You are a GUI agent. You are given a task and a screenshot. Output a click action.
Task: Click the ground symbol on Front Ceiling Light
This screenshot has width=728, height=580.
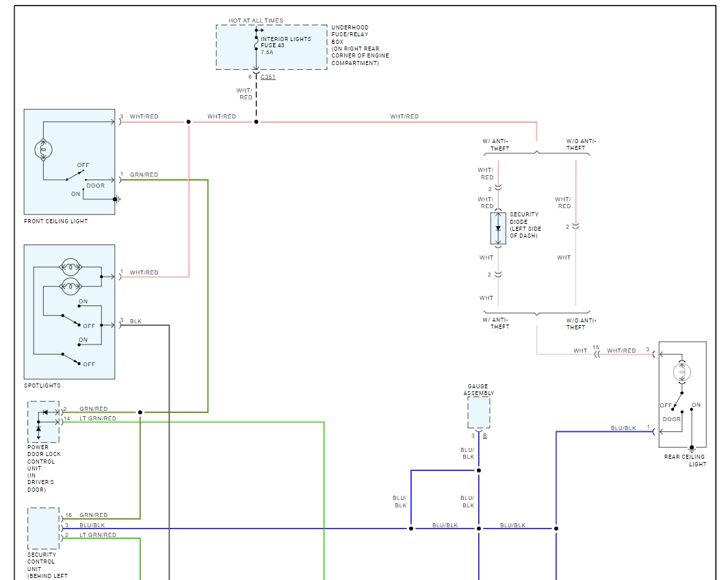117,199
